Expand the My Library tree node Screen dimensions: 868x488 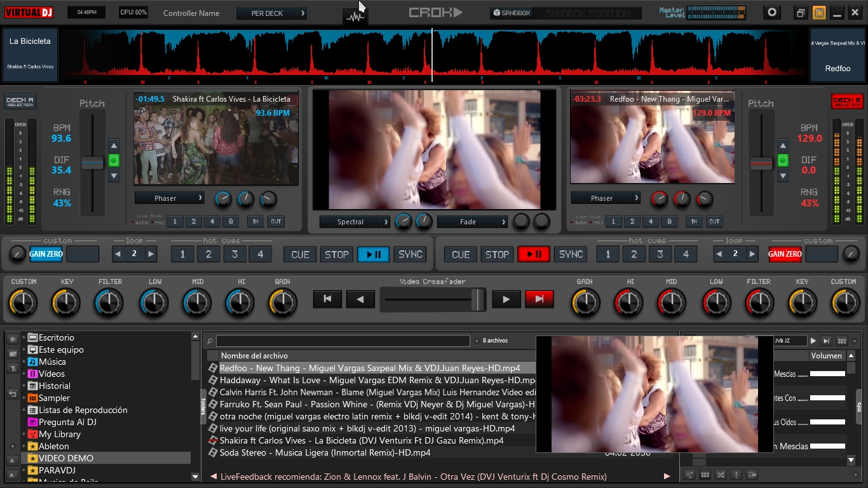tap(24, 434)
